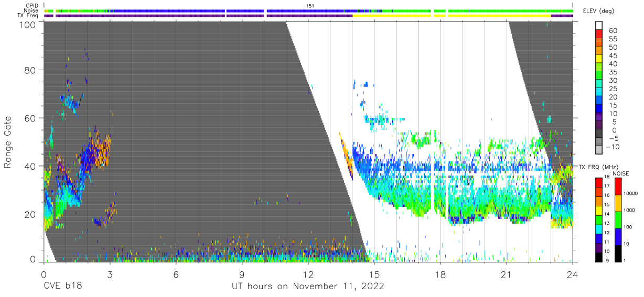Click the 18 hour tick label on UT axis
The height and width of the screenshot is (297, 644).
441,274
